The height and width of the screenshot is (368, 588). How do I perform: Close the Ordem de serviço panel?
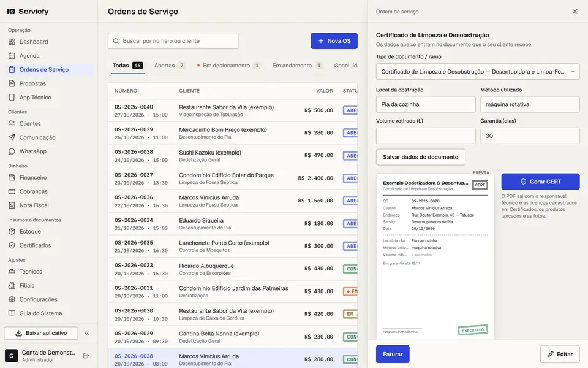click(575, 12)
